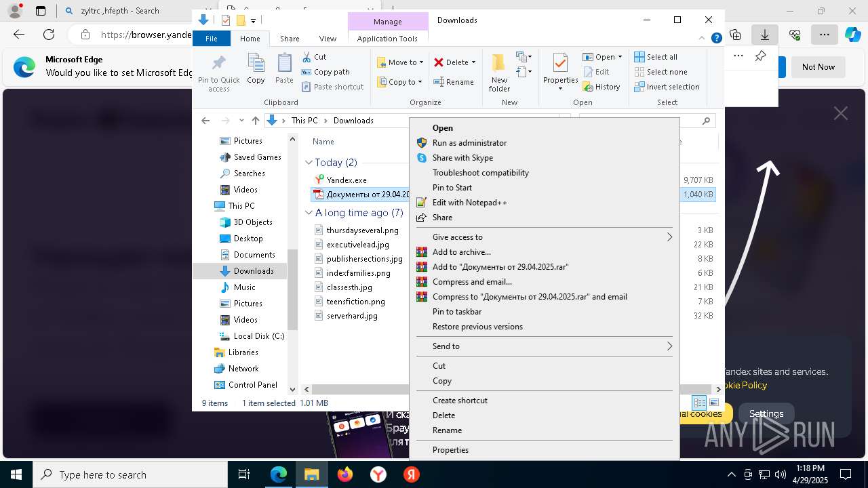The width and height of the screenshot is (868, 488).
Task: Click Select all in ribbon
Action: pos(656,57)
